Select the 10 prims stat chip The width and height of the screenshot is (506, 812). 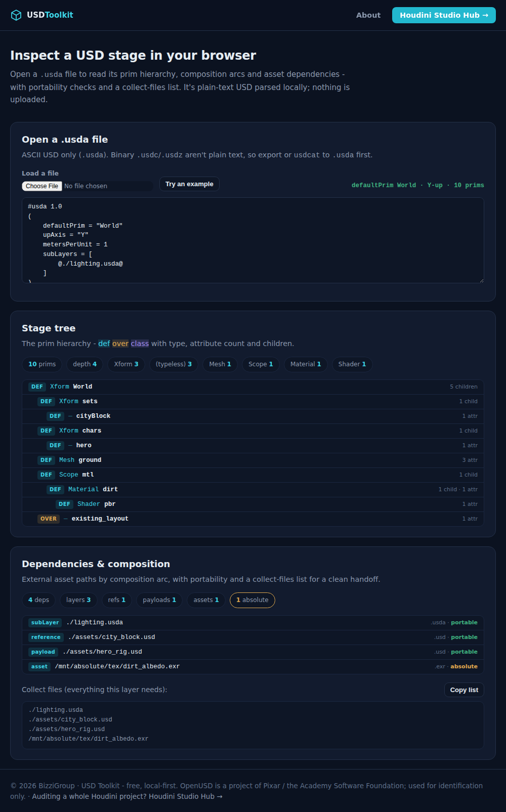click(x=42, y=364)
